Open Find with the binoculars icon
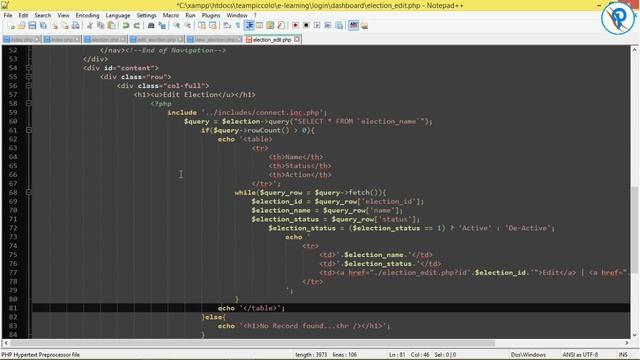This screenshot has height=360, width=640. tap(151, 26)
